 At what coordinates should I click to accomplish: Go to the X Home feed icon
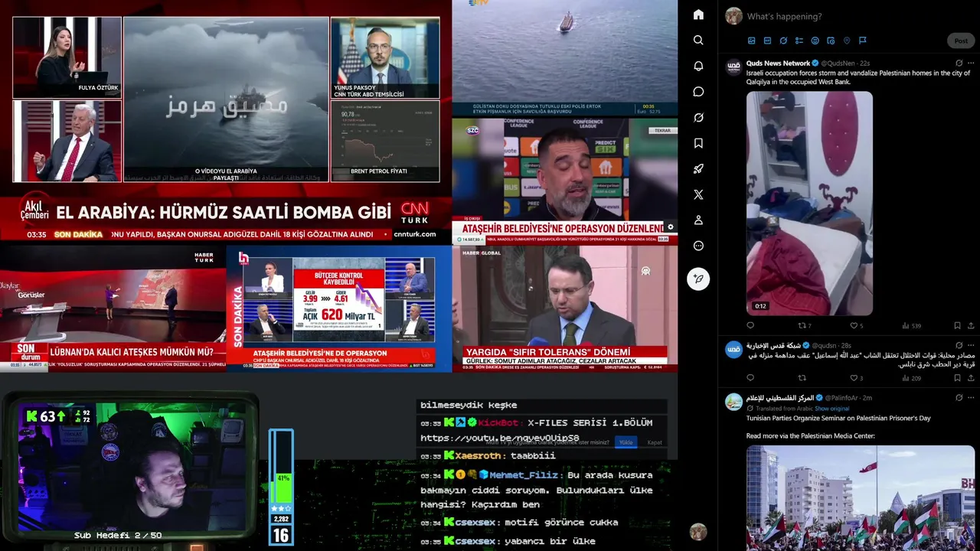point(698,15)
